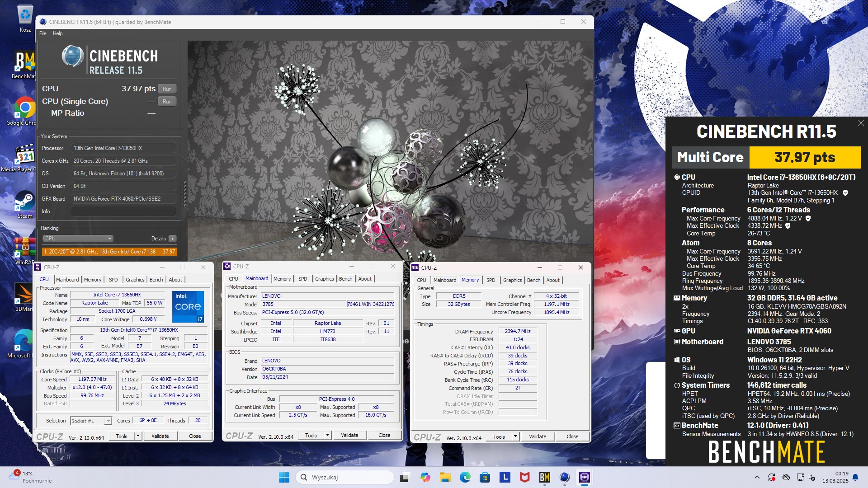This screenshot has height=488, width=868.
Task: Open the Lenovo app taskbar icon
Action: (x=505, y=477)
